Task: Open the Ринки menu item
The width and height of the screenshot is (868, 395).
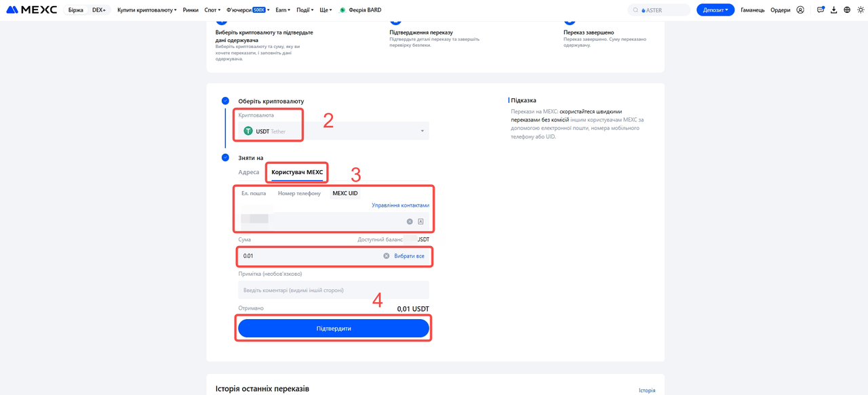Action: (191, 10)
